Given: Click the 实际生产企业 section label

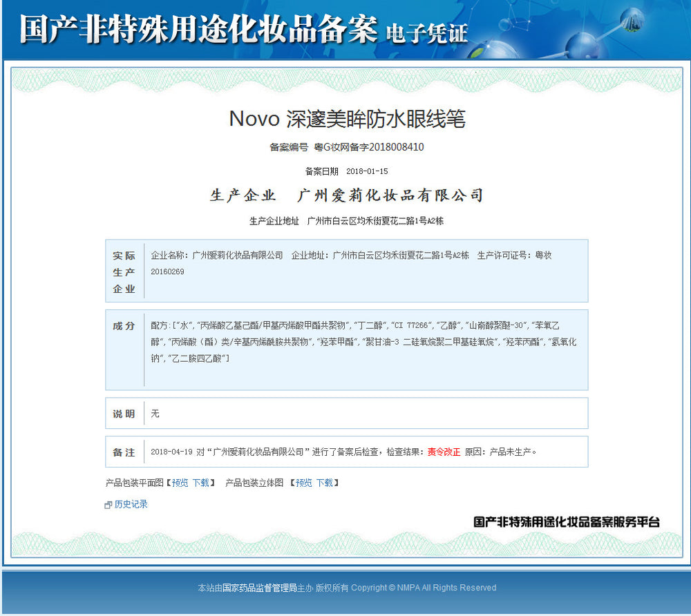Looking at the screenshot, I should tap(124, 272).
